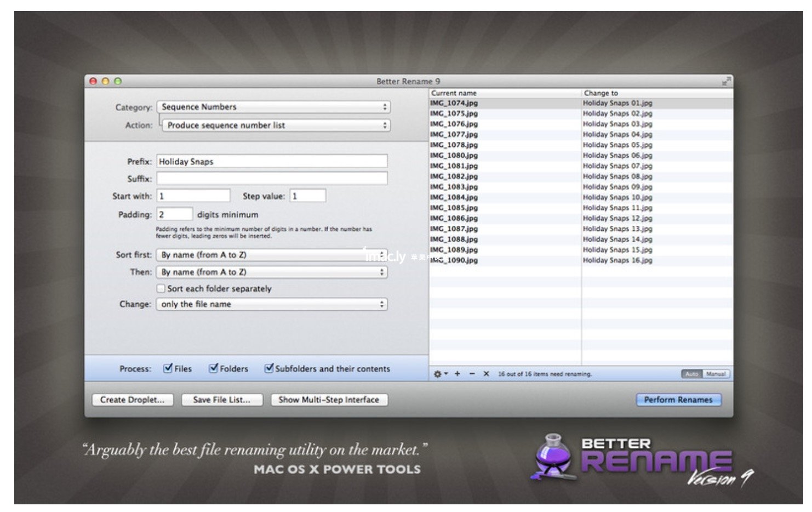Click new name Holiday Snaps 02.jpg
Image resolution: width=812 pixels, height=512 pixels.
617,113
